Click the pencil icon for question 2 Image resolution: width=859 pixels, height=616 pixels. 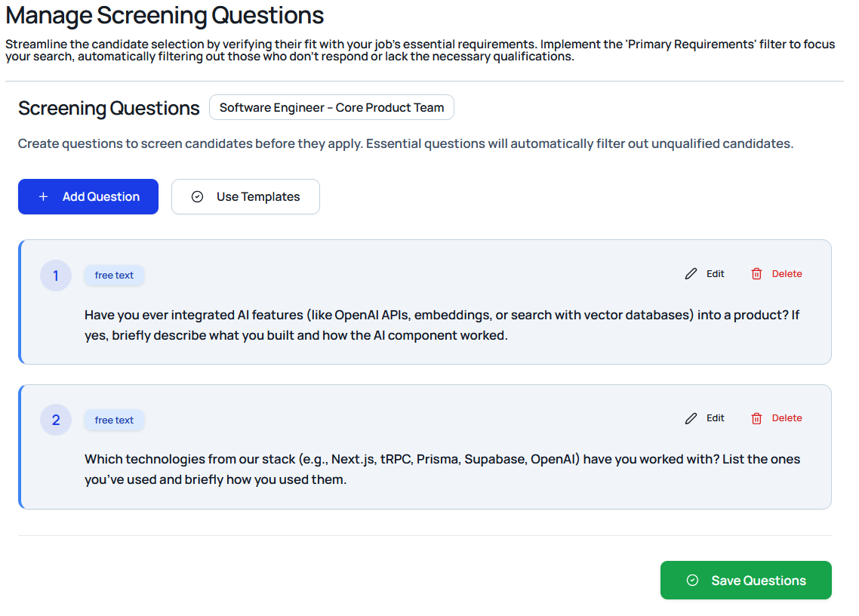pyautogui.click(x=691, y=418)
